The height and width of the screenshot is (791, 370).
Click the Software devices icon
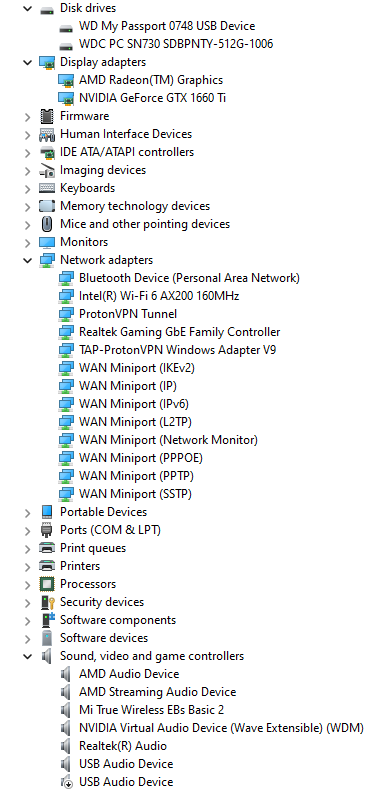coord(47,638)
